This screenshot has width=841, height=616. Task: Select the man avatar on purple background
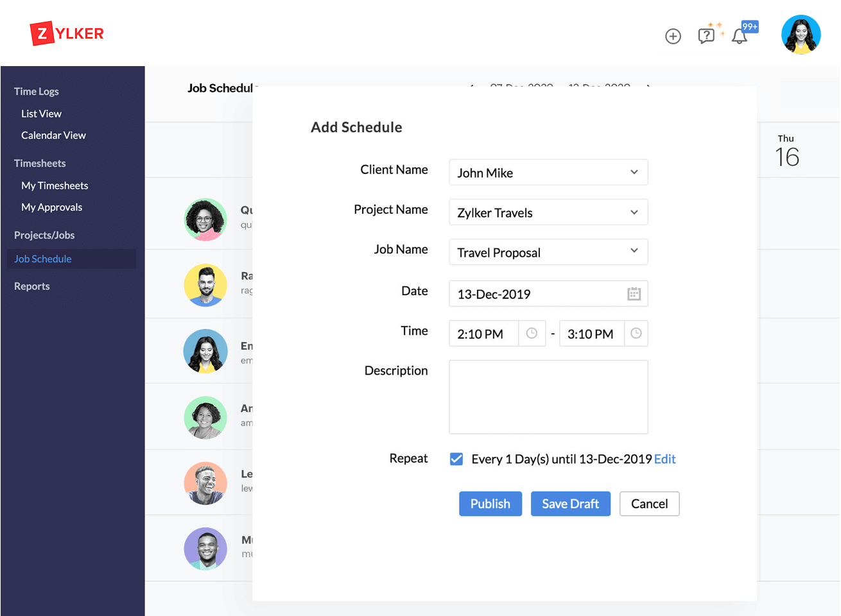coord(205,549)
